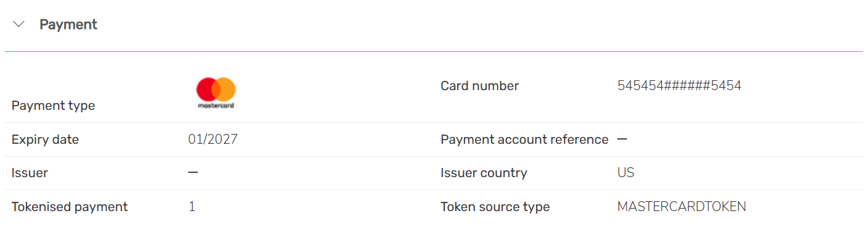Select the expiry date value 01/2027
The height and width of the screenshot is (237, 868).
click(x=213, y=139)
